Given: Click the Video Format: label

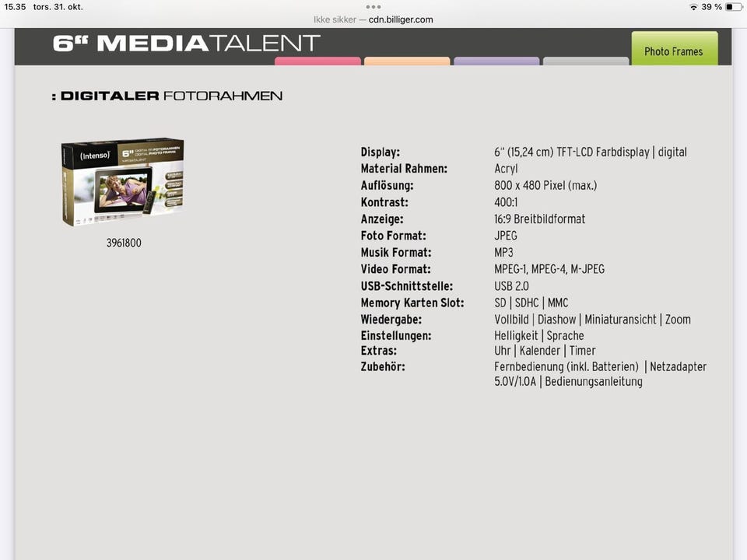Looking at the screenshot, I should coord(396,269).
